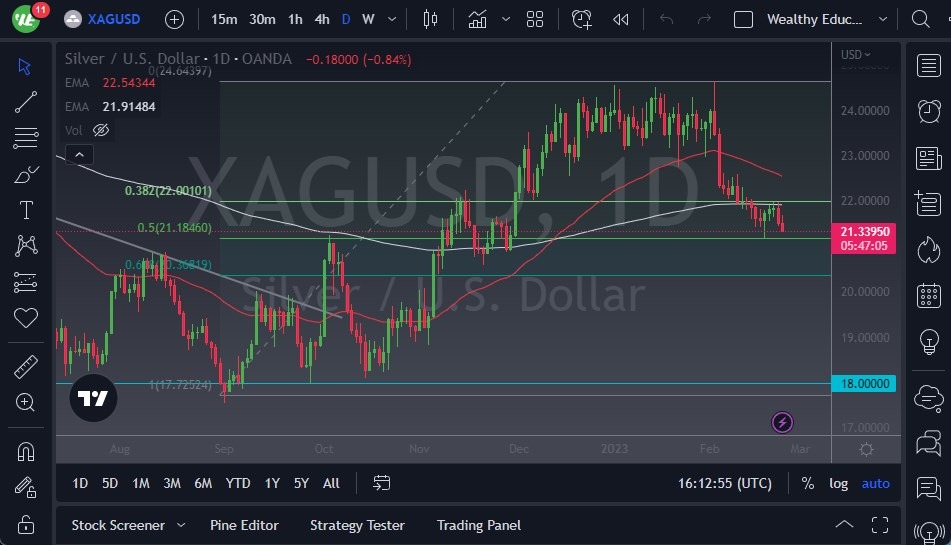Image resolution: width=951 pixels, height=545 pixels.
Task: Add symbol with the plus button
Action: [174, 19]
